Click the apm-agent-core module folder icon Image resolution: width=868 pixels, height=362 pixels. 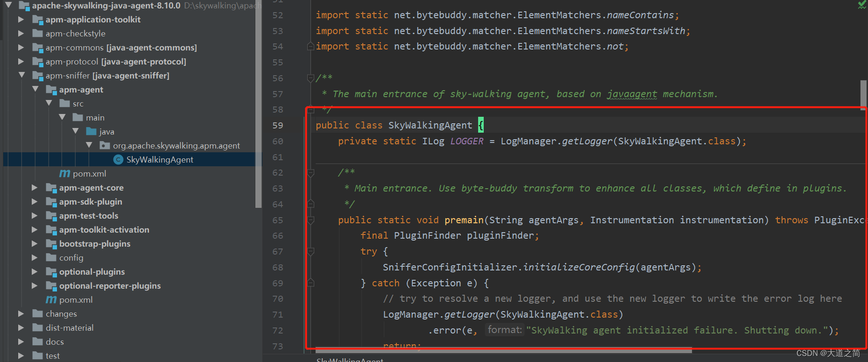51,188
